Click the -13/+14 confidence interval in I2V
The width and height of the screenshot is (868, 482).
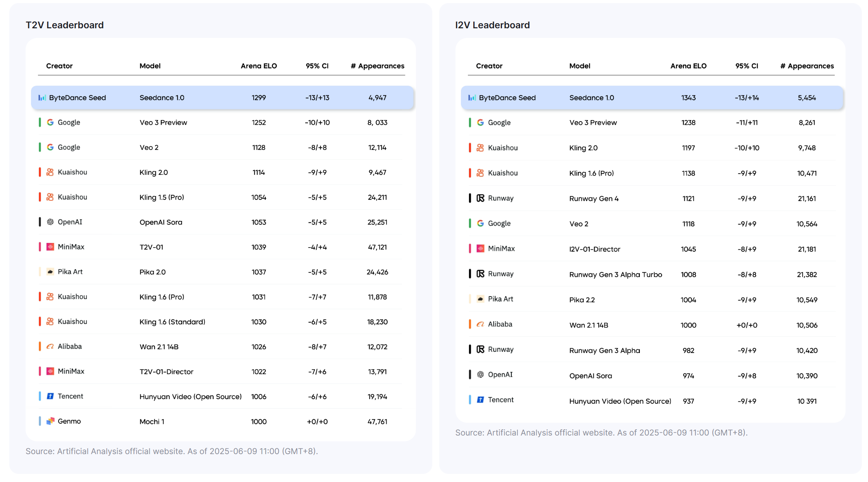point(747,98)
